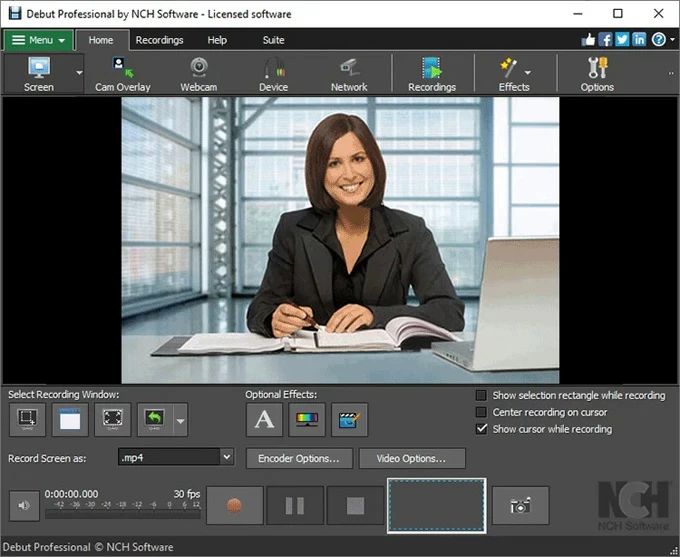This screenshot has width=680, height=557.
Task: Open the Color Effects icon
Action: pyautogui.click(x=307, y=420)
